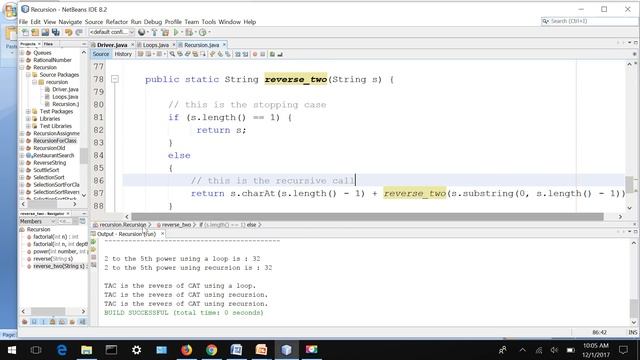
Task: Click the New File toolbar icon
Action: coord(25,32)
